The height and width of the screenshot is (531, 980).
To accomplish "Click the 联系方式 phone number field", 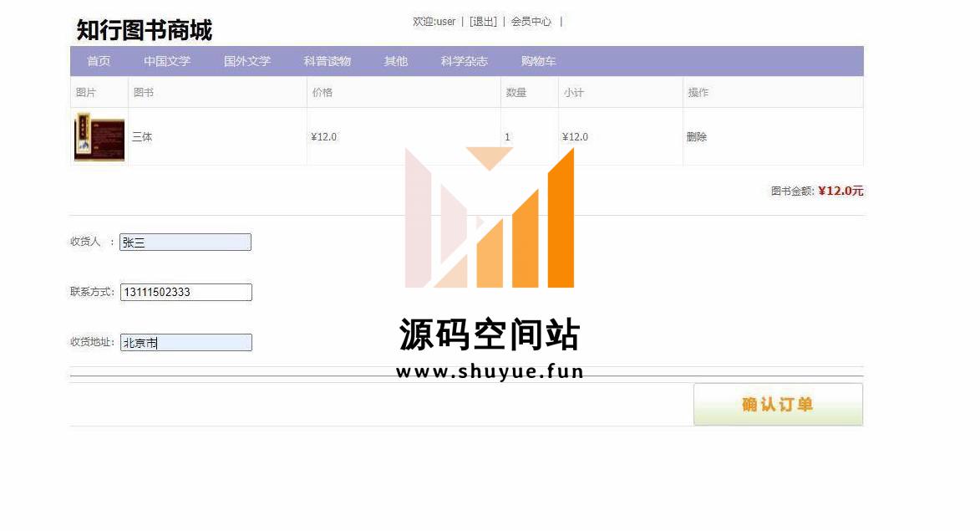I will (x=185, y=293).
